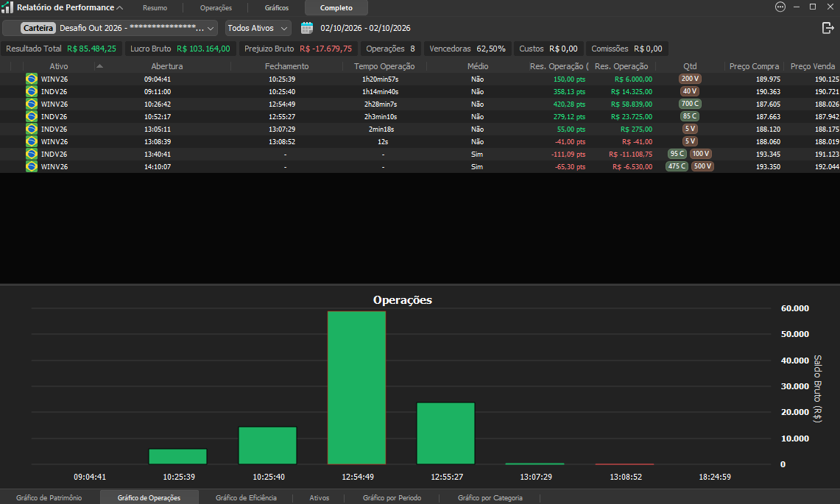Click the 420,28 pts cell
The height and width of the screenshot is (504, 840).
(569, 104)
